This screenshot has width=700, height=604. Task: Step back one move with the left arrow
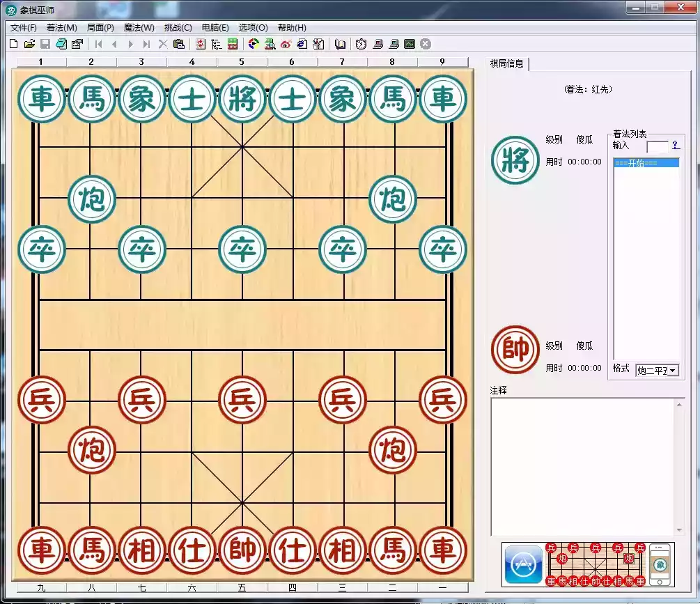115,43
